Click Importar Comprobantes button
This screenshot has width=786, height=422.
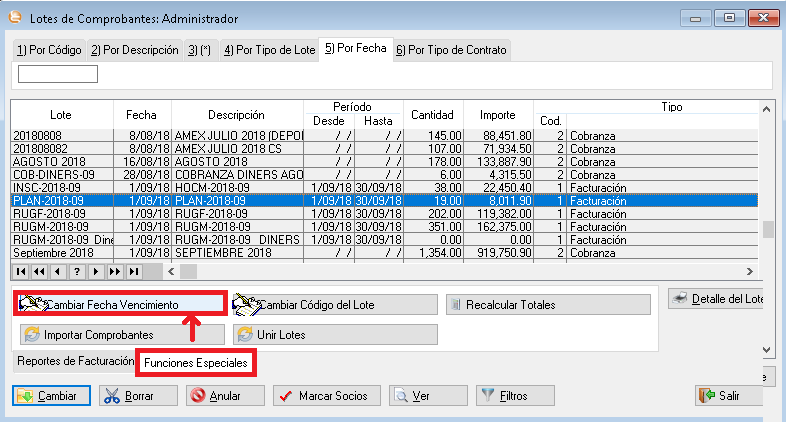120,334
